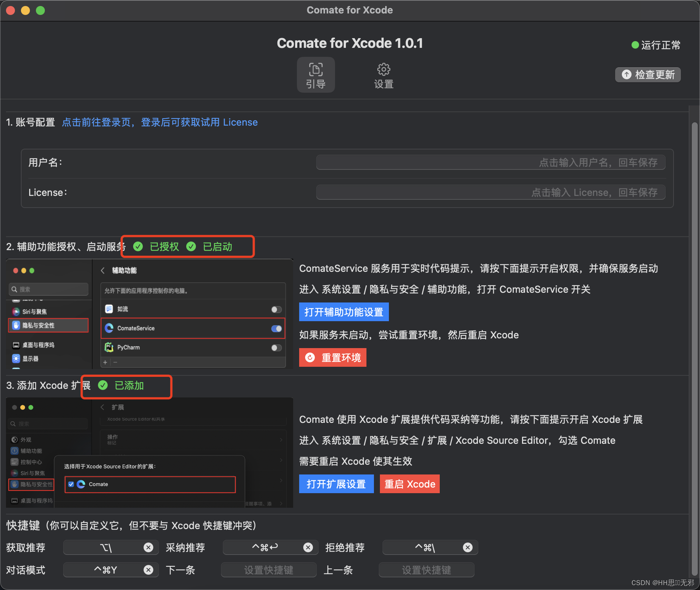Screen dimensions: 700x590
Task: Open the 设置 settings tab
Action: pyautogui.click(x=384, y=76)
